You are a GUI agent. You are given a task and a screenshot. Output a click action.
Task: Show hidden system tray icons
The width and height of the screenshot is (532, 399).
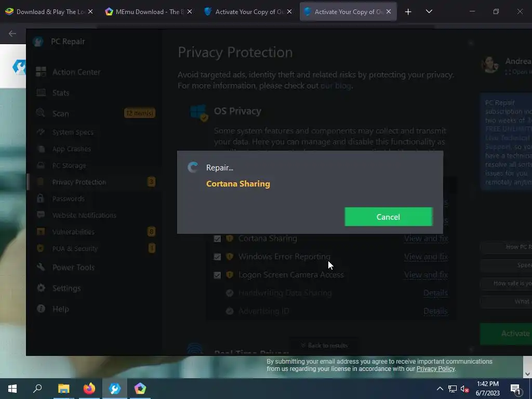[440, 389]
